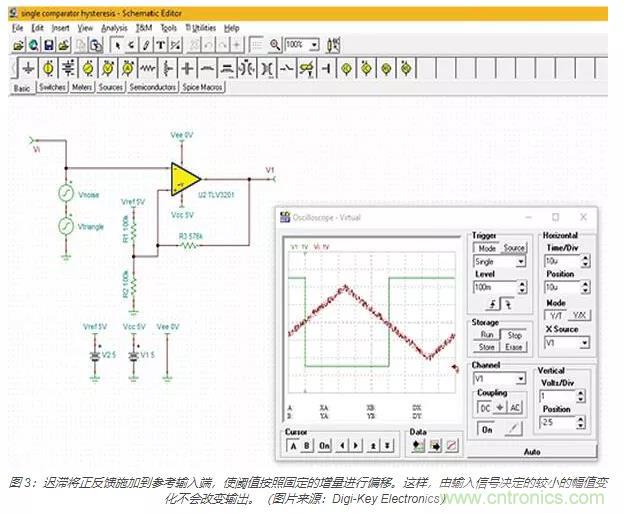This screenshot has width=624, height=513.
Task: Select the text insert T tool
Action: (x=160, y=45)
